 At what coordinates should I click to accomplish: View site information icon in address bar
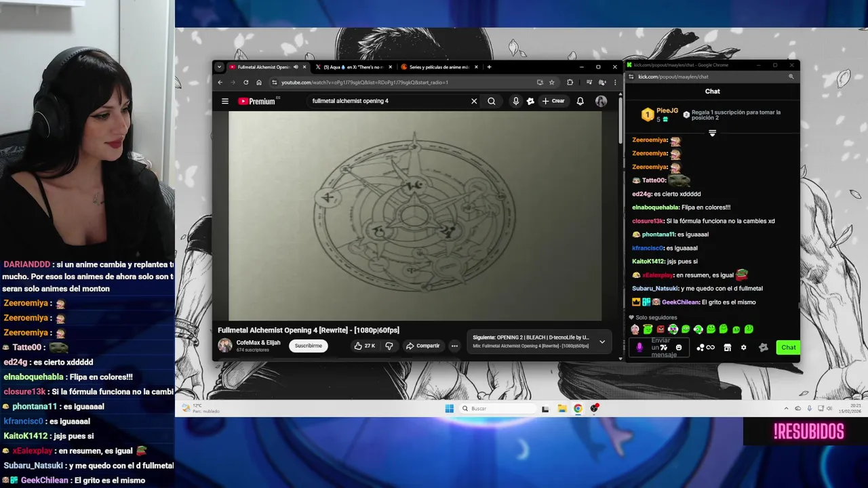(x=274, y=83)
